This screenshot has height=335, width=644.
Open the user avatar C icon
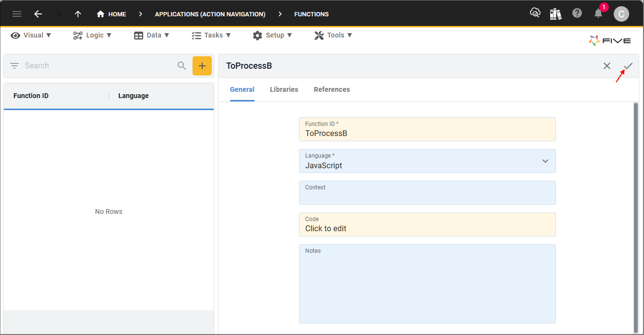click(621, 14)
